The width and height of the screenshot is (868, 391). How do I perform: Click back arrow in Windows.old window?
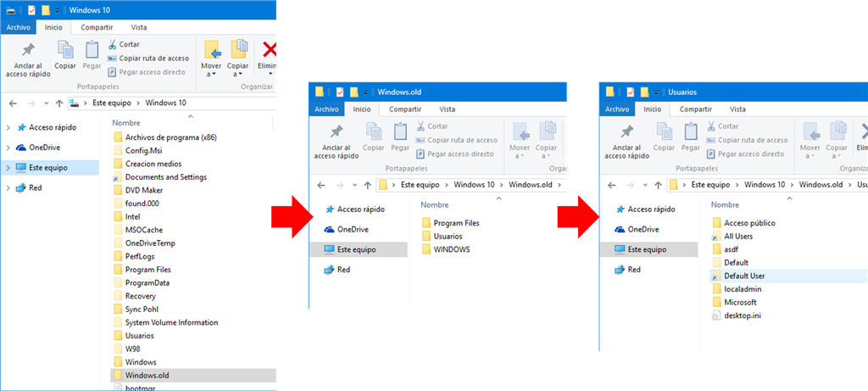tap(321, 185)
